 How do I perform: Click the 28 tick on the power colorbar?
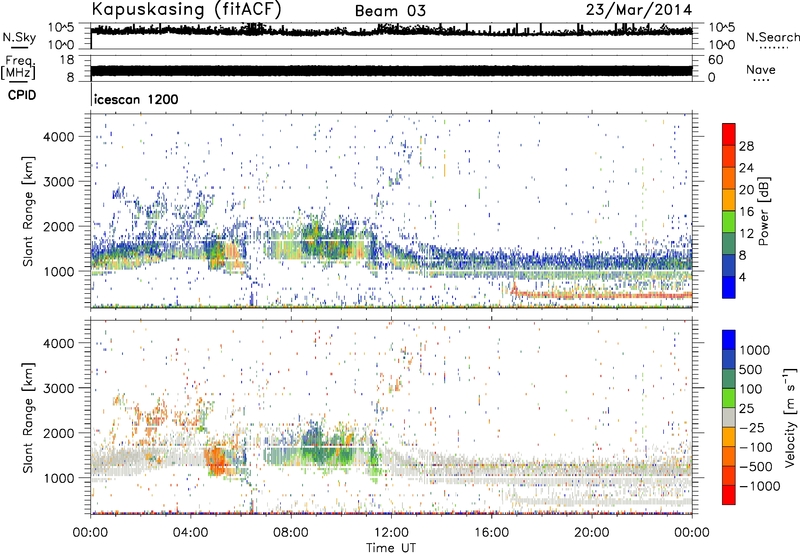pos(746,146)
